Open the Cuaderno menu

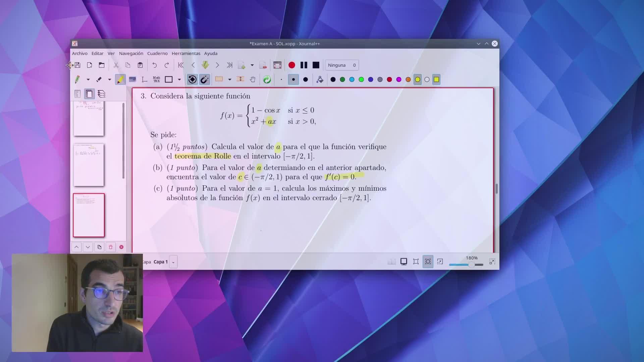click(x=157, y=53)
